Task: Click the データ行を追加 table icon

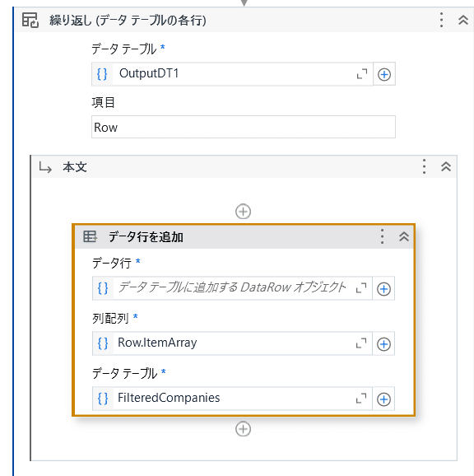Action: [x=90, y=236]
